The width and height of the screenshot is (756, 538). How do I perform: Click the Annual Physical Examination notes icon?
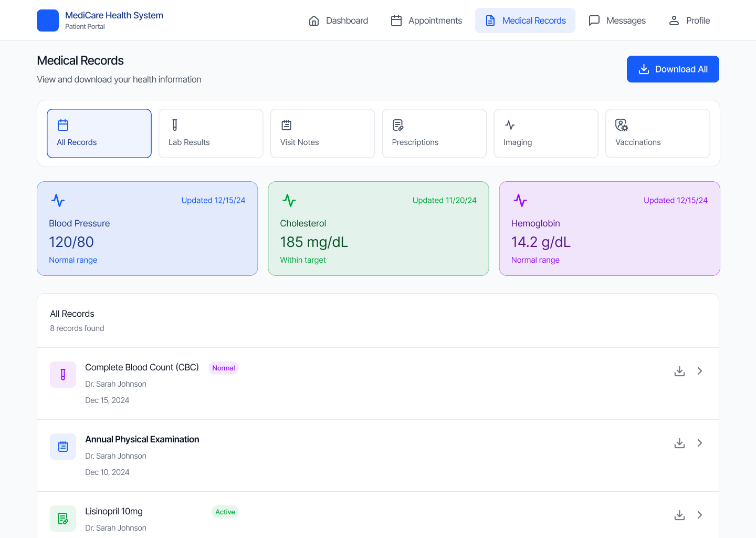tap(63, 447)
